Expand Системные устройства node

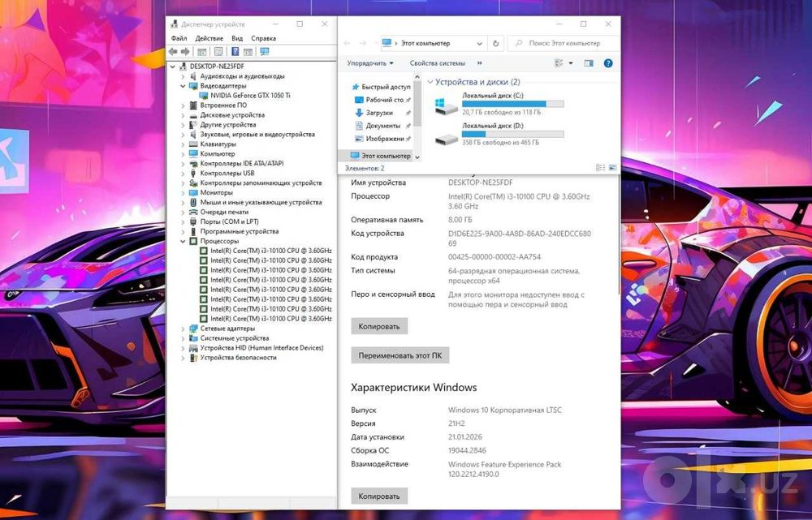coord(183,338)
